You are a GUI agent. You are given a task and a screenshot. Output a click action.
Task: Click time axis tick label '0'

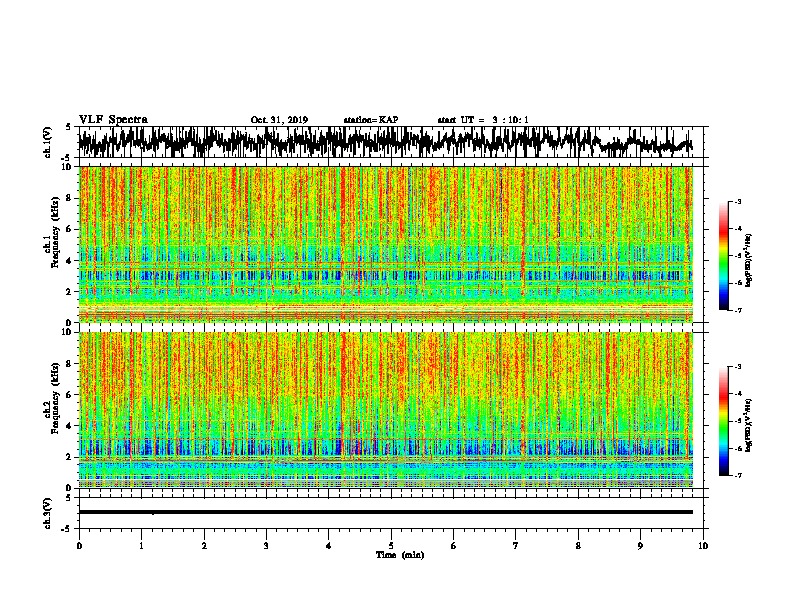click(79, 546)
